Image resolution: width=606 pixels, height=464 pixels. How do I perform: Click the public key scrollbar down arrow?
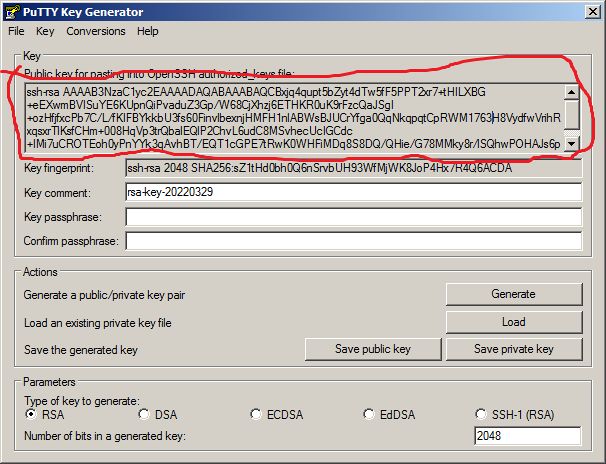(x=572, y=144)
